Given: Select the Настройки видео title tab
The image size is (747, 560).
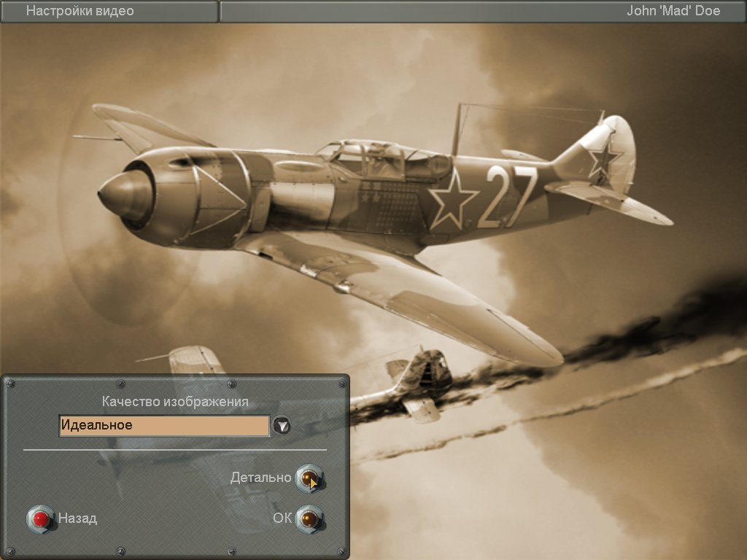Looking at the screenshot, I should (x=80, y=11).
